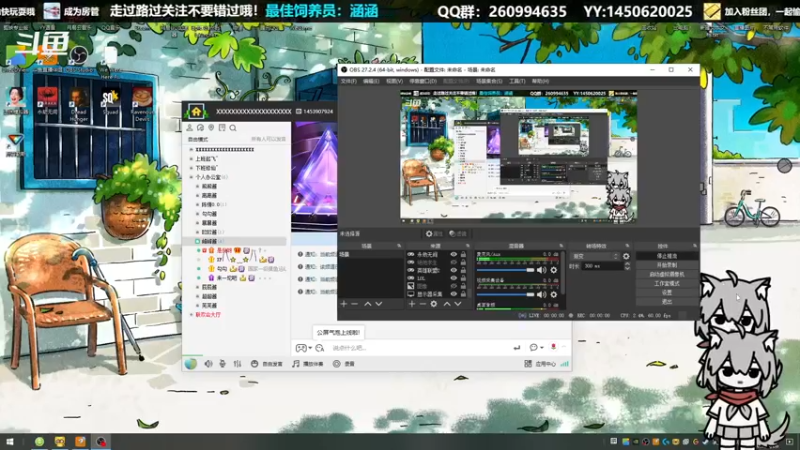Click YY location pin icon
Image resolution: width=800 pixels, height=450 pixels.
(x=211, y=128)
